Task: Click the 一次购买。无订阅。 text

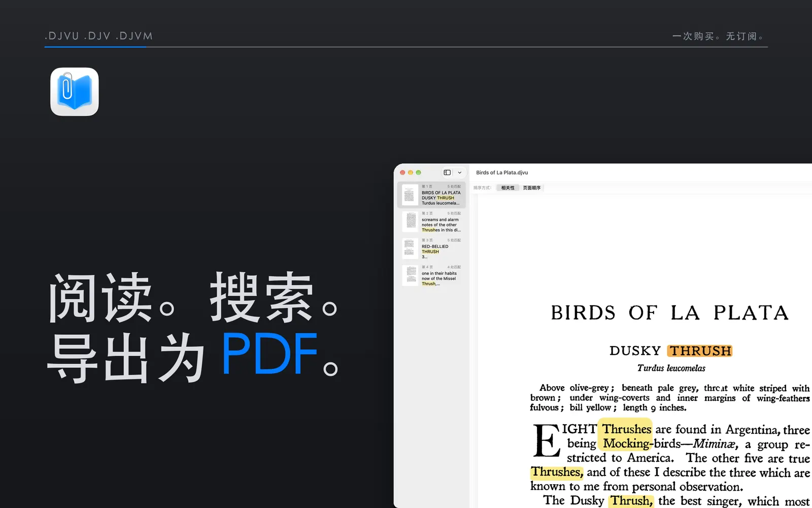Action: tap(718, 36)
